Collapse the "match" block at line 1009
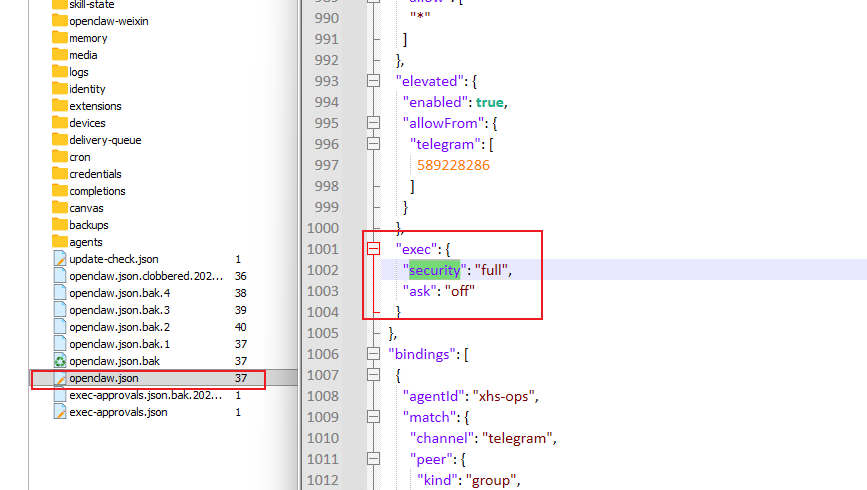 click(x=373, y=417)
